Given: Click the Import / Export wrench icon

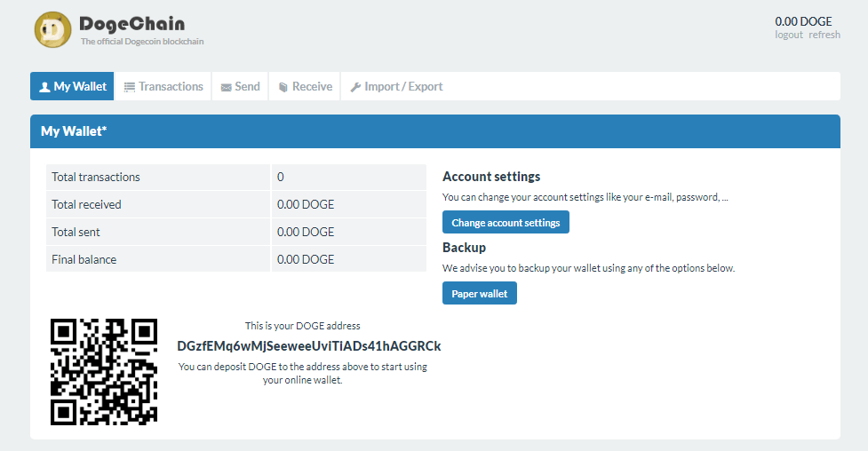Looking at the screenshot, I should (355, 87).
